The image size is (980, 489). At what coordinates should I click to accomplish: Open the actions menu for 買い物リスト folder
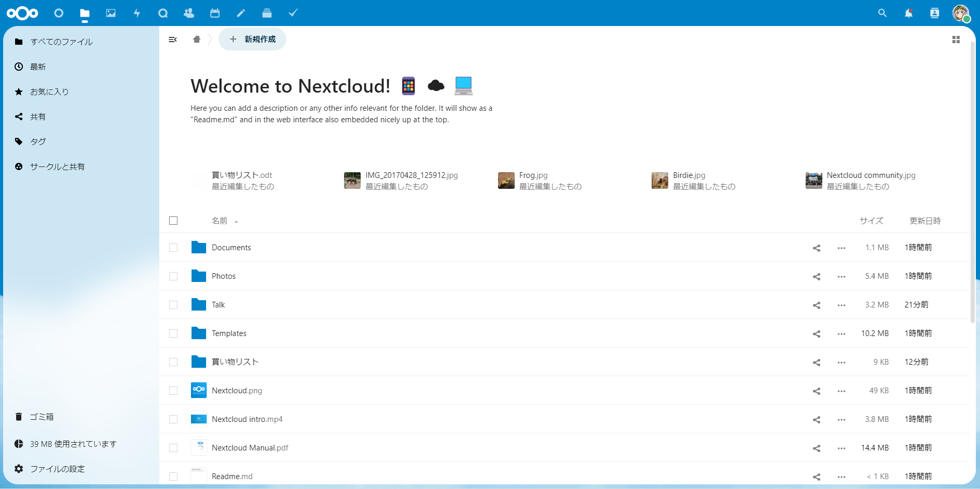coord(842,363)
